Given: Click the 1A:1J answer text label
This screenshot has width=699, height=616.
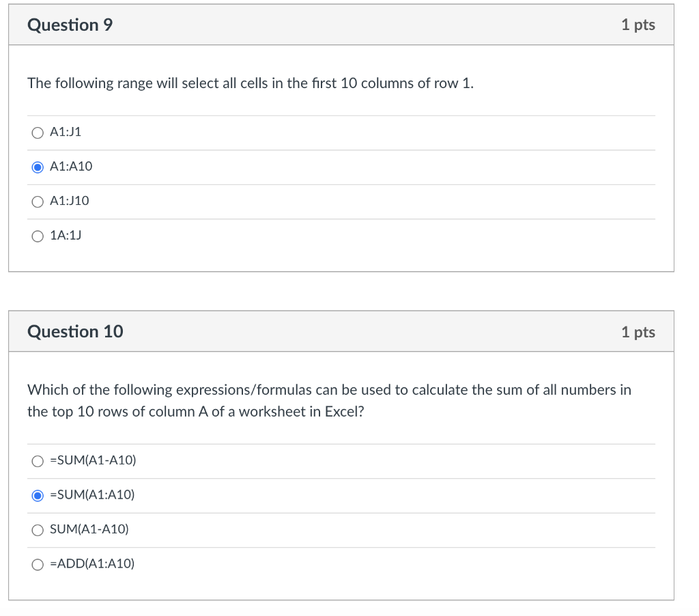Looking at the screenshot, I should click(x=65, y=236).
